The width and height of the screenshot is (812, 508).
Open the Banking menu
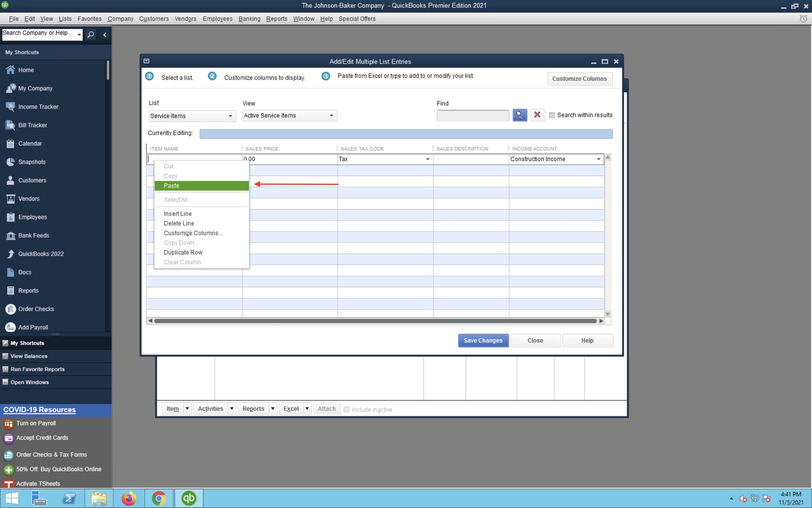(249, 19)
